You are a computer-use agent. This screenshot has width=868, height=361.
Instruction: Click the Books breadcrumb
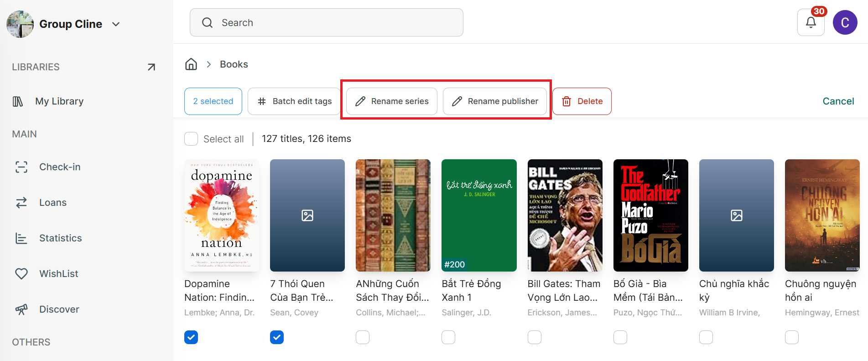(234, 64)
